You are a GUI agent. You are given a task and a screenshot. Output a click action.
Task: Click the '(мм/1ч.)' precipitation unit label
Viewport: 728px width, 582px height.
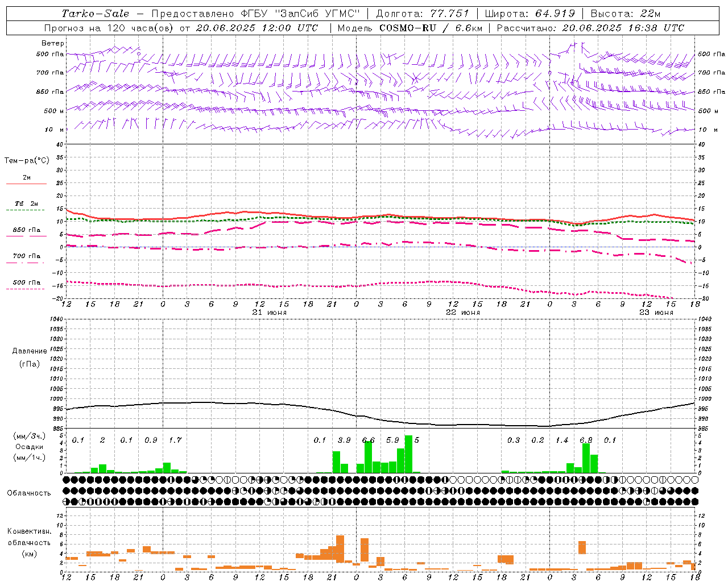[x=30, y=458]
